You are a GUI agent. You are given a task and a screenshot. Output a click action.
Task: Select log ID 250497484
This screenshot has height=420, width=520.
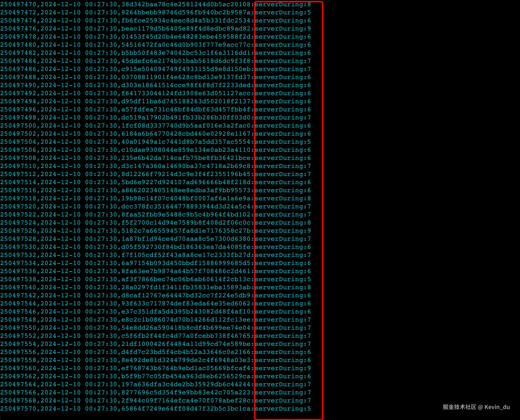pos(18,61)
